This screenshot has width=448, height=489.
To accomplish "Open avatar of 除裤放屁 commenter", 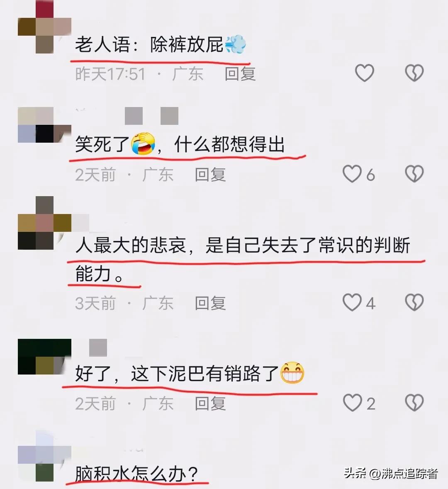I will (x=44, y=27).
